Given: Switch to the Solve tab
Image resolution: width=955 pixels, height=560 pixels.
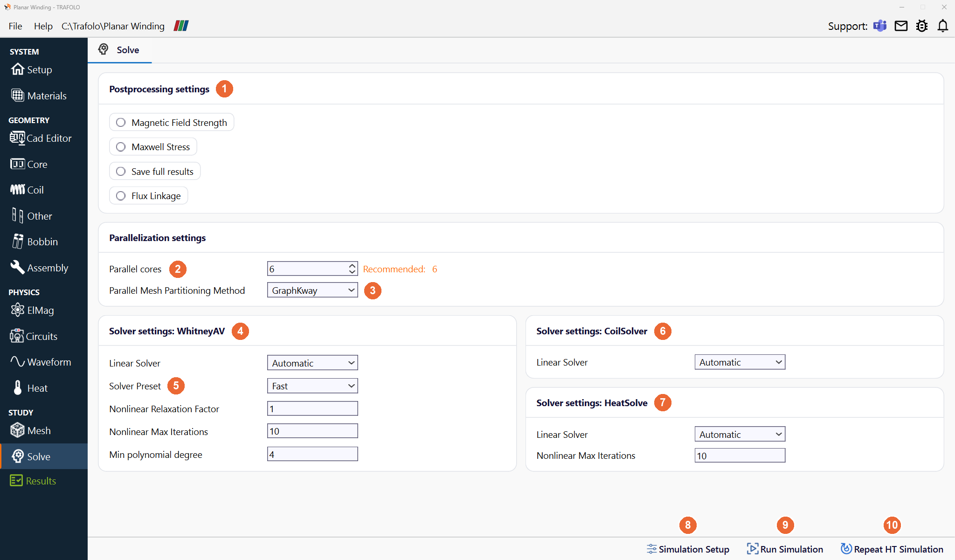Looking at the screenshot, I should pyautogui.click(x=119, y=50).
